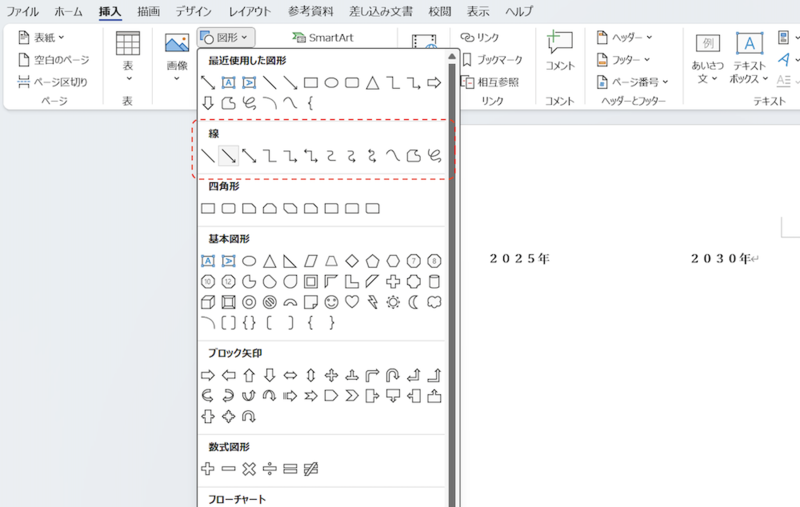Insert the lightning bolt shape
800x507 pixels.
click(372, 302)
